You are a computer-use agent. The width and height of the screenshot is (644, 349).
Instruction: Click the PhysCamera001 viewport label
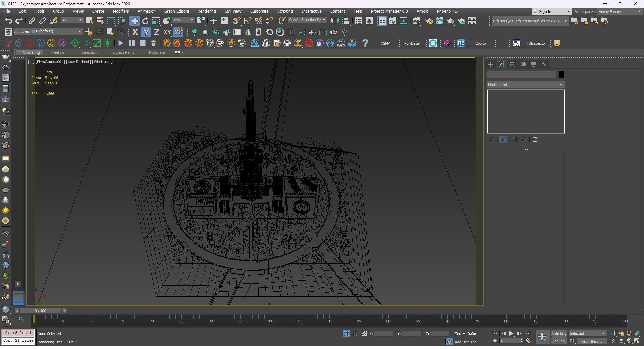coord(50,62)
